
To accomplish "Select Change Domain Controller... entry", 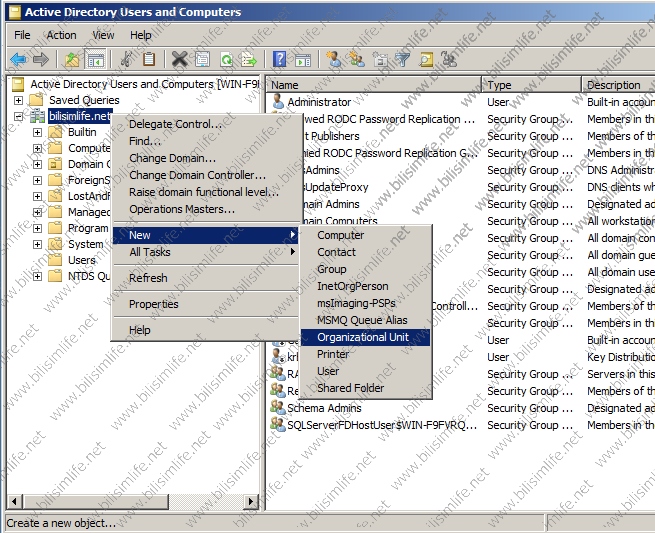I will tap(205, 175).
